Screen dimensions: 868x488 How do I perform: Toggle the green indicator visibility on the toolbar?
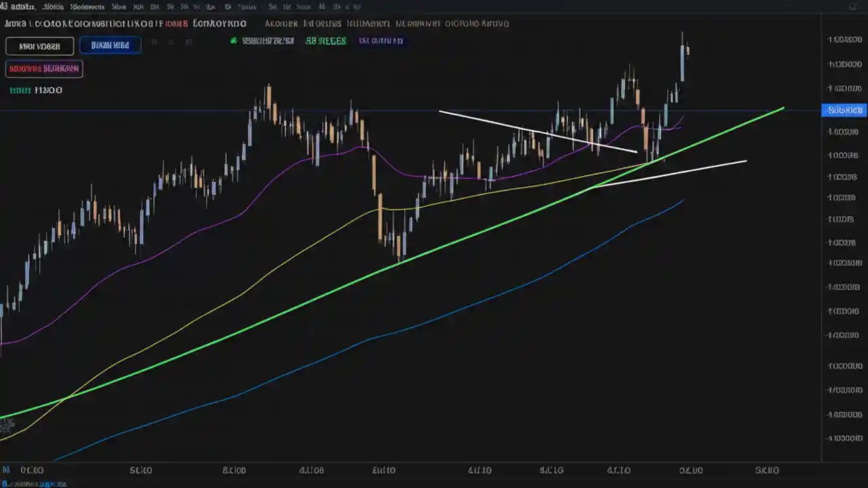tap(326, 41)
